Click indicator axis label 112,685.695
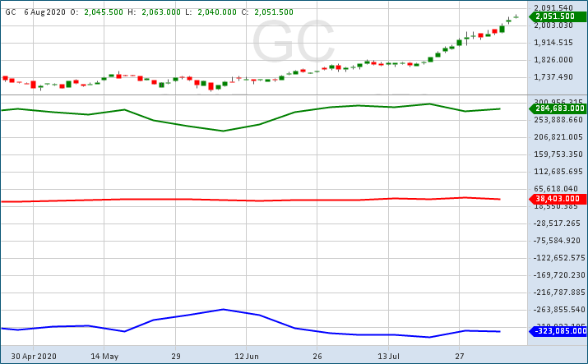The height and width of the screenshot is (364, 588). [558, 172]
